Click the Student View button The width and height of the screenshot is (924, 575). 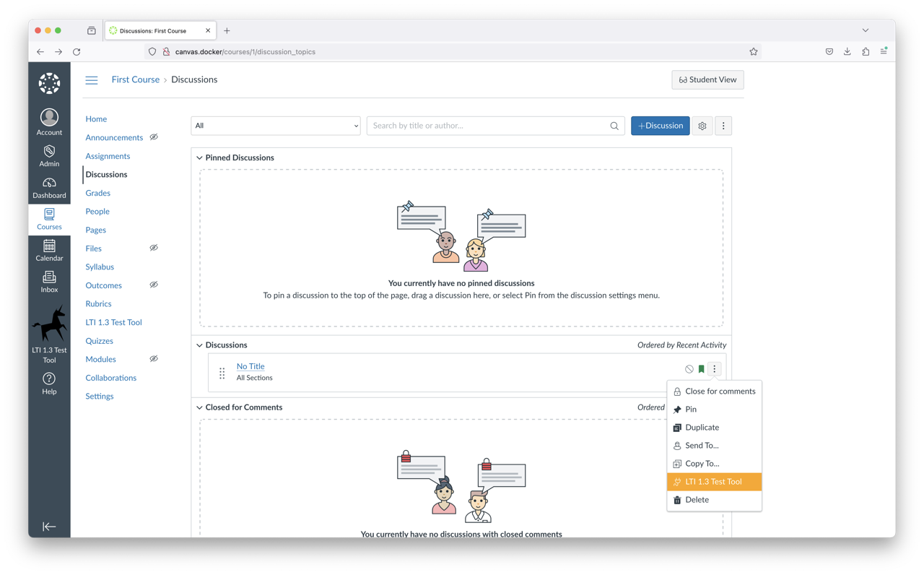click(707, 80)
